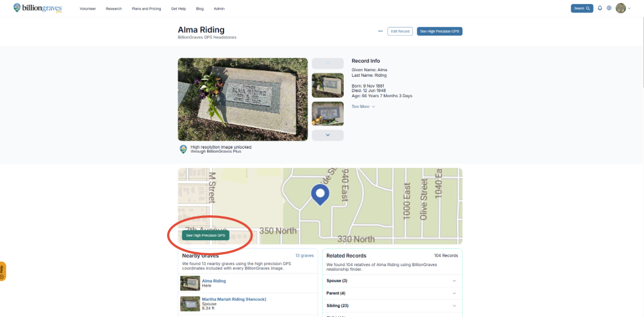This screenshot has height=317, width=644.
Task: Open the profile dropdown chevron
Action: pyautogui.click(x=629, y=8)
